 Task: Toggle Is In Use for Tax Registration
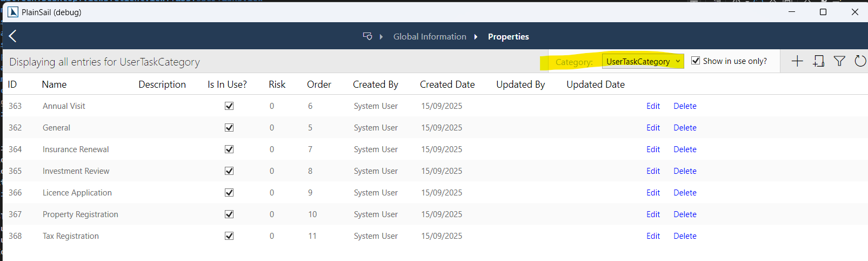pyautogui.click(x=229, y=236)
